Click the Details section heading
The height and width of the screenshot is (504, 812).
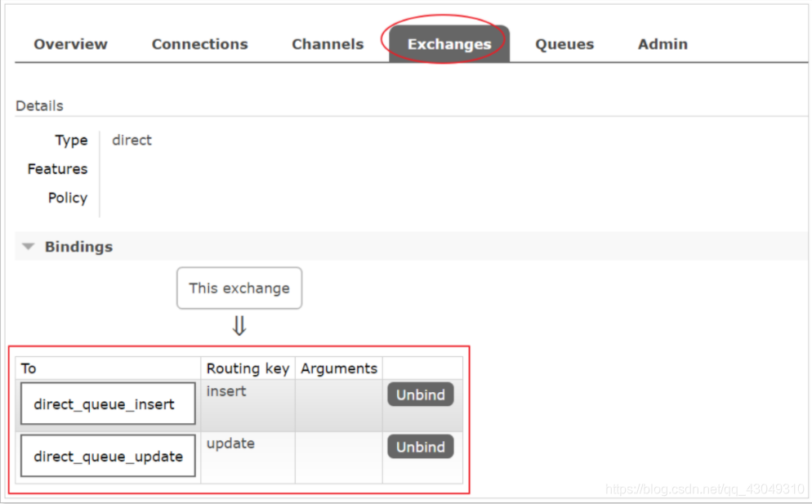tap(39, 105)
